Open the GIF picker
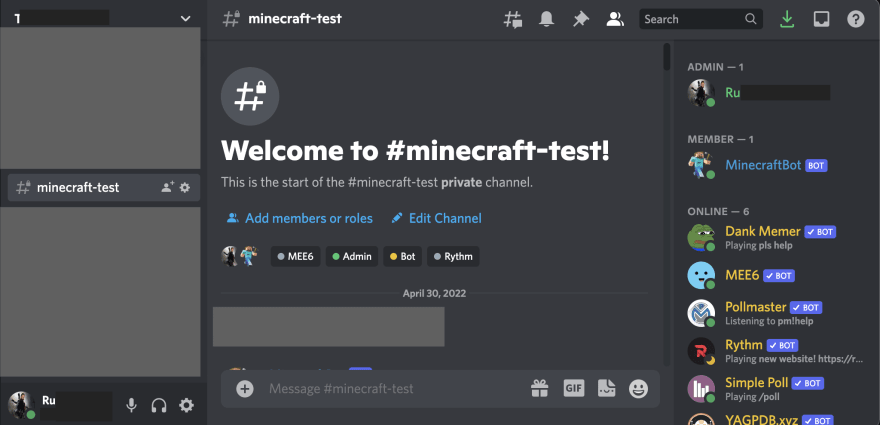880x425 pixels. click(x=574, y=388)
